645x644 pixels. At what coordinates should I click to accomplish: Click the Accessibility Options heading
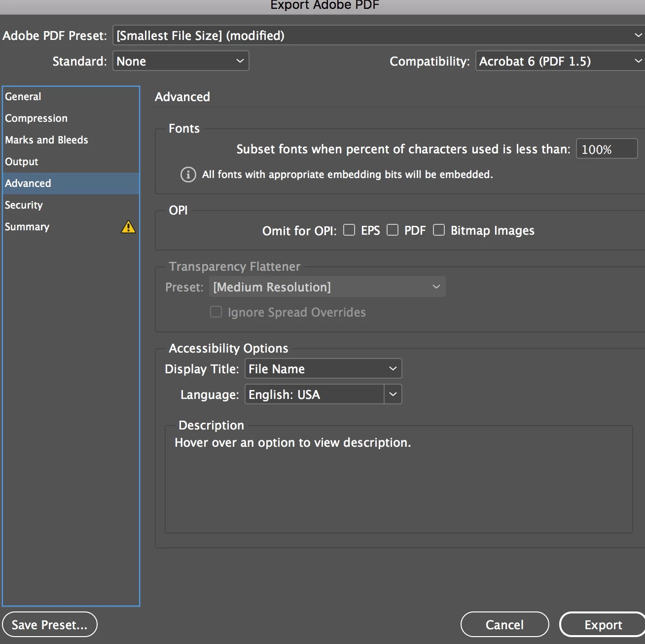point(228,349)
